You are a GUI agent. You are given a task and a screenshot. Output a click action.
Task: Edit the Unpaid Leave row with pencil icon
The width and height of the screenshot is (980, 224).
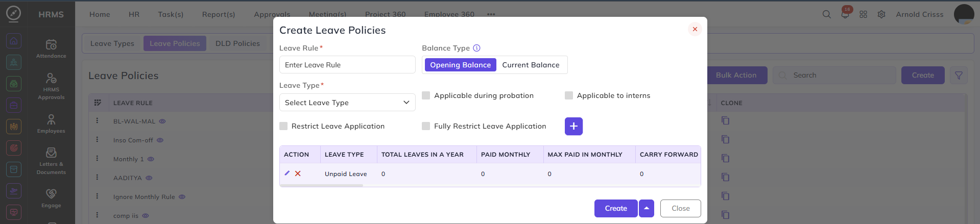(x=287, y=173)
